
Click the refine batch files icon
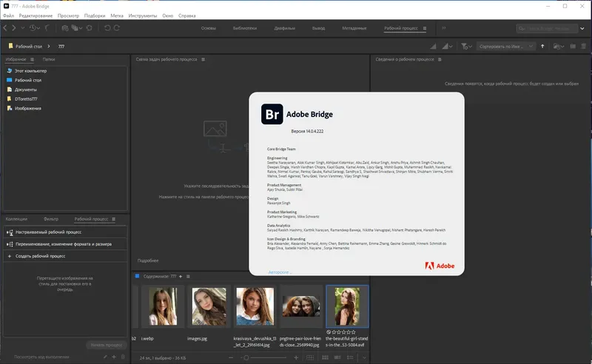pyautogui.click(x=75, y=28)
